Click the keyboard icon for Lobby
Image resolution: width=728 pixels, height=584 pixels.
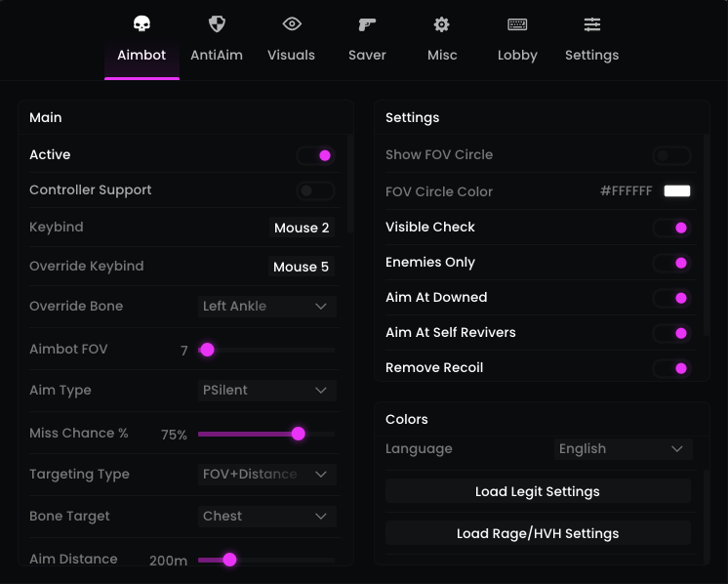[x=517, y=24]
